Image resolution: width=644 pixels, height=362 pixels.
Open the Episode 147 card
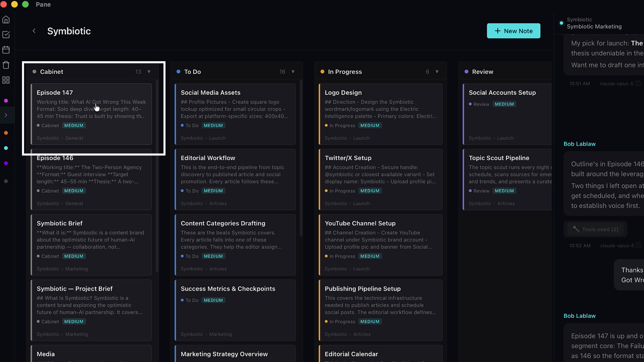(91, 114)
